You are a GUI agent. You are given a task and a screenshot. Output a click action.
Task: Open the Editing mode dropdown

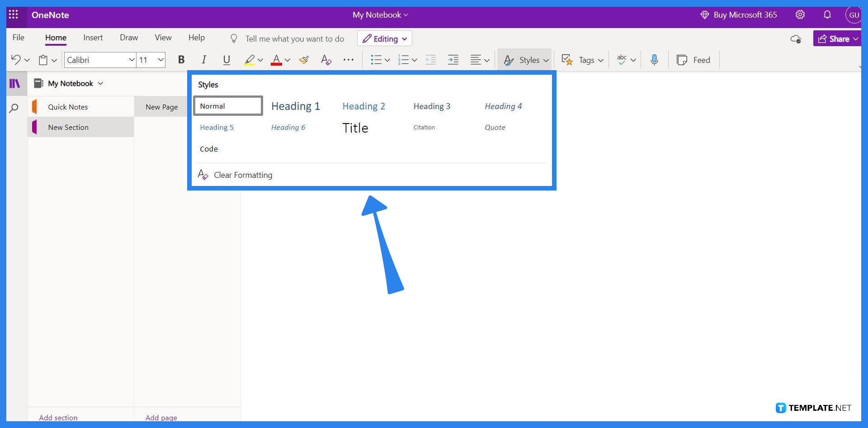click(384, 38)
